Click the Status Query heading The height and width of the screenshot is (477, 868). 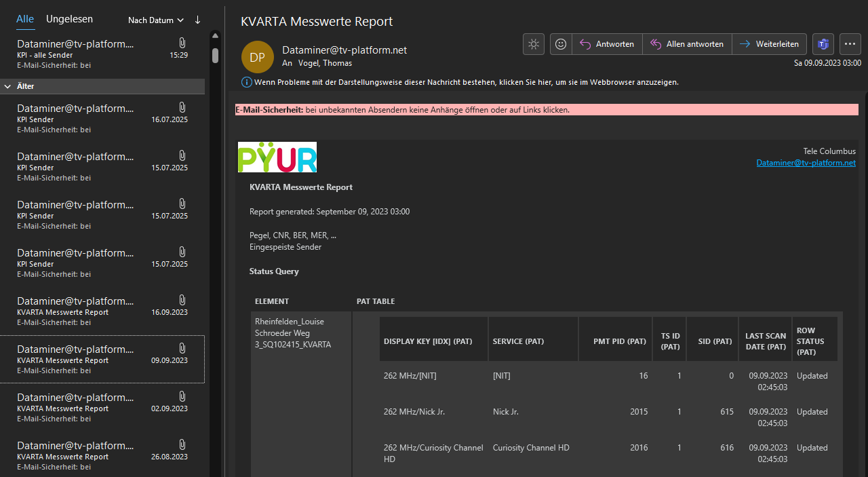point(274,271)
